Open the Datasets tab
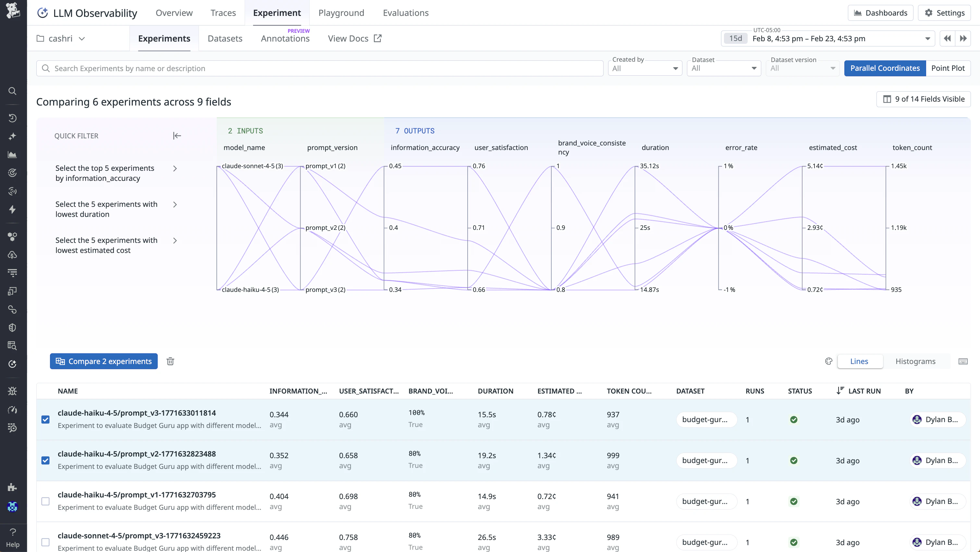The image size is (980, 552). coord(225,38)
